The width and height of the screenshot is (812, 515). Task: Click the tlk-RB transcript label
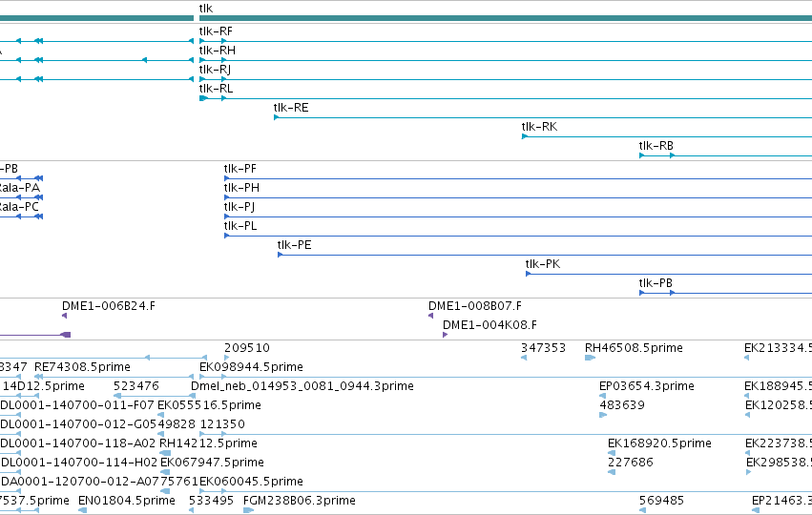click(x=656, y=147)
